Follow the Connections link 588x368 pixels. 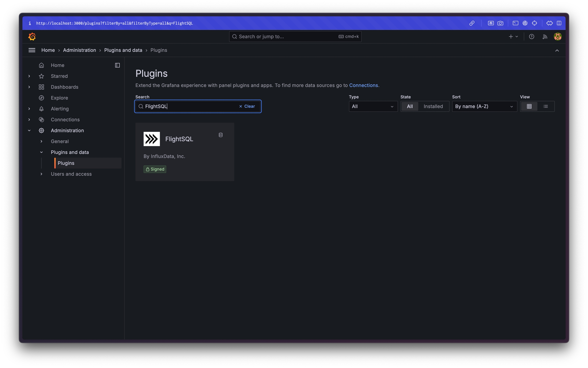(363, 85)
